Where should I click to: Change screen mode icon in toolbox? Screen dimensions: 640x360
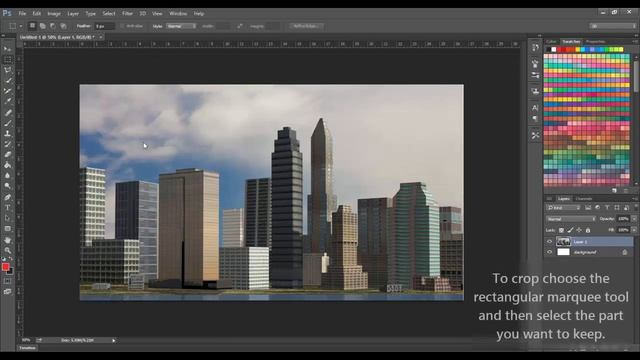[7, 292]
